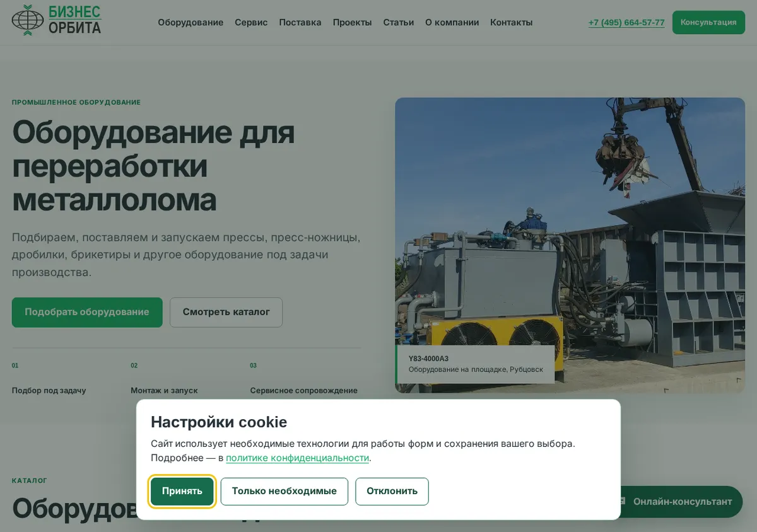Image resolution: width=757 pixels, height=532 pixels.
Task: Go to the Поставка section
Action: pyautogui.click(x=300, y=22)
